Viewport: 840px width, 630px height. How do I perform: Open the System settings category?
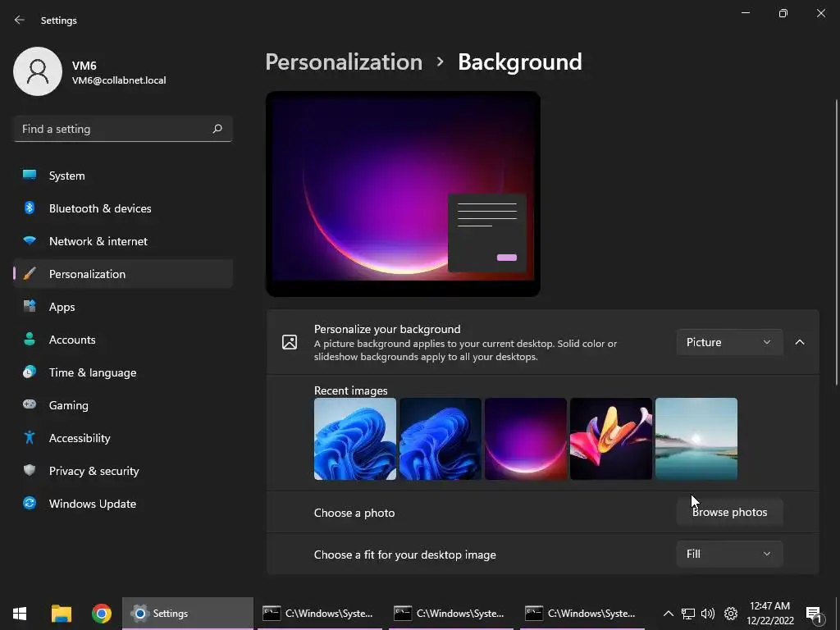click(123, 176)
